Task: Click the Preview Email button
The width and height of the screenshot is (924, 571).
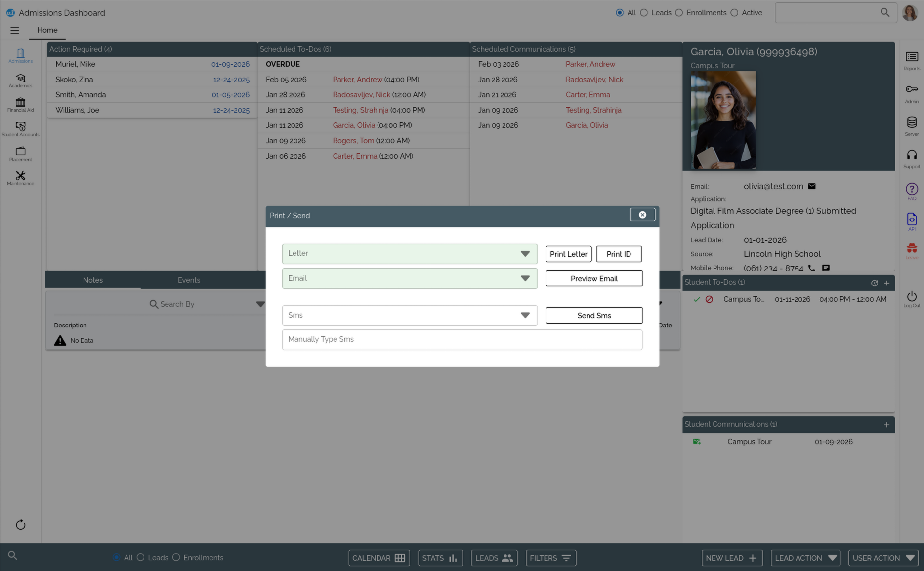Action: [594, 279]
